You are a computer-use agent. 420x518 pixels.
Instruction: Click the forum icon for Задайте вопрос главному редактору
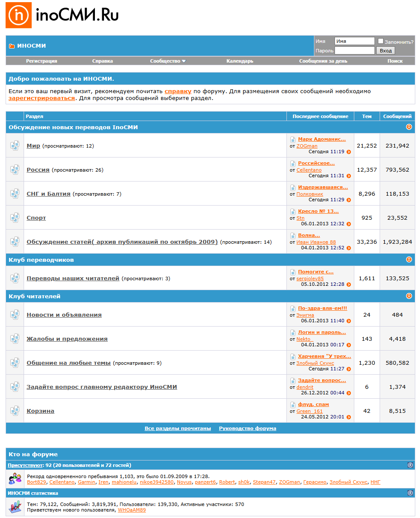[15, 387]
